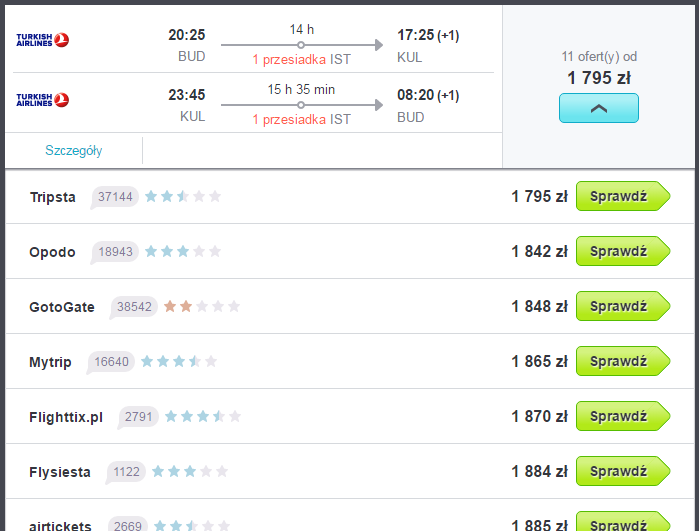Screen dimensions: 699x531
Task: Open Tripsta's 37144 review count bubble
Action: point(115,197)
